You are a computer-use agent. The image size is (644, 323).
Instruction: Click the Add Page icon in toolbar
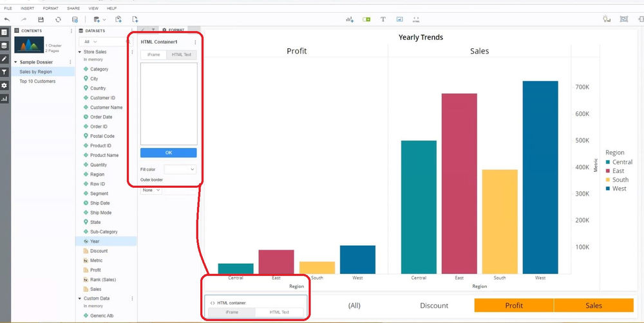coord(135,19)
